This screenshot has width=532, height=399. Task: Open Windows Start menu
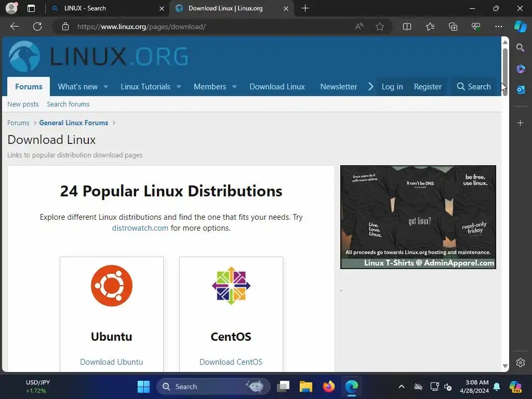[x=143, y=387]
